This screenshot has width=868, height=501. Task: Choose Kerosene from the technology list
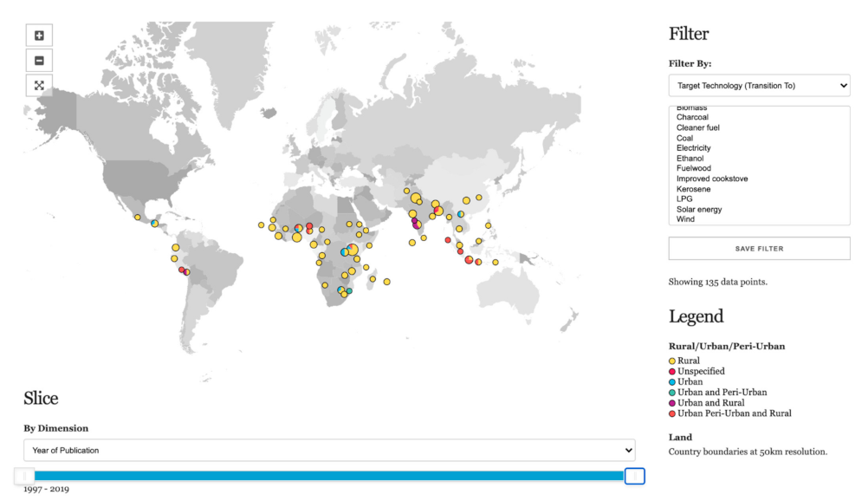point(694,189)
